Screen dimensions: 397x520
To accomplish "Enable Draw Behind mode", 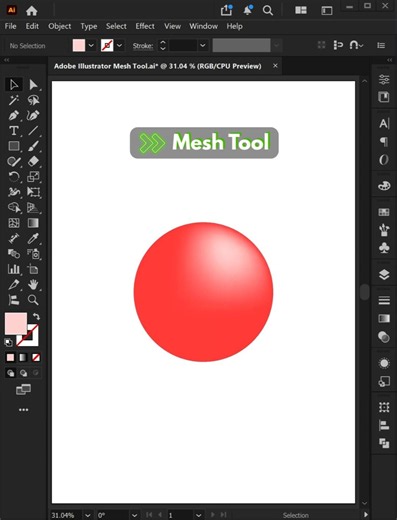I will click(23, 373).
